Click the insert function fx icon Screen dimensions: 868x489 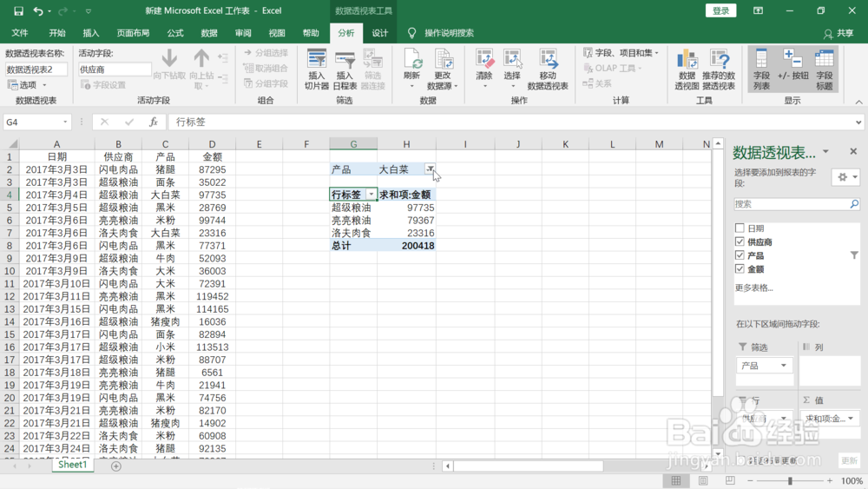tap(154, 122)
